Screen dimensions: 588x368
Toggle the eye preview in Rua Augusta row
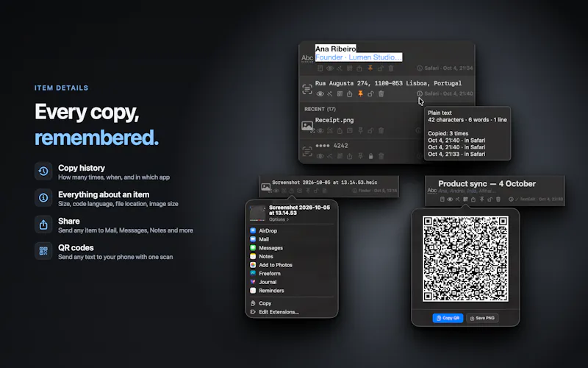320,94
